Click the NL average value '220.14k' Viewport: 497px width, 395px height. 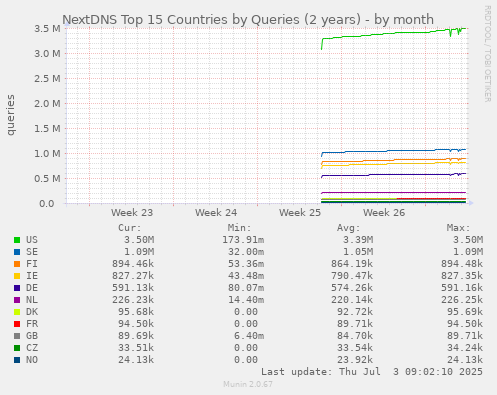tap(352, 300)
